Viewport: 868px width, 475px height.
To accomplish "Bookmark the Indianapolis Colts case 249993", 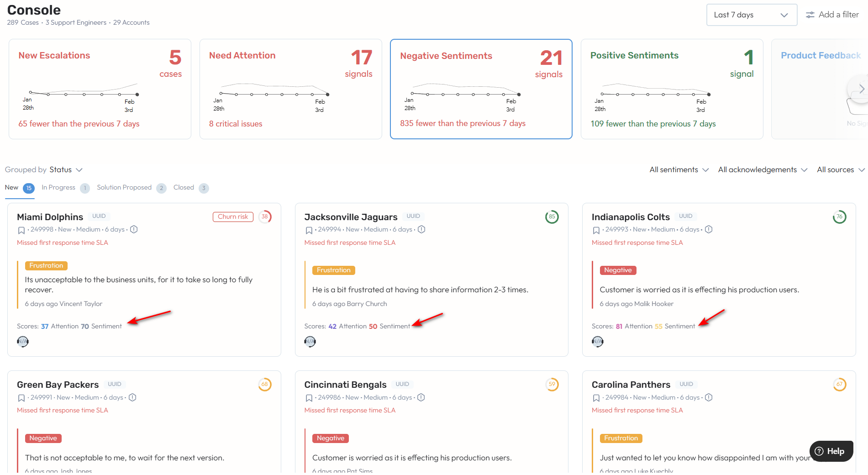I will click(596, 230).
